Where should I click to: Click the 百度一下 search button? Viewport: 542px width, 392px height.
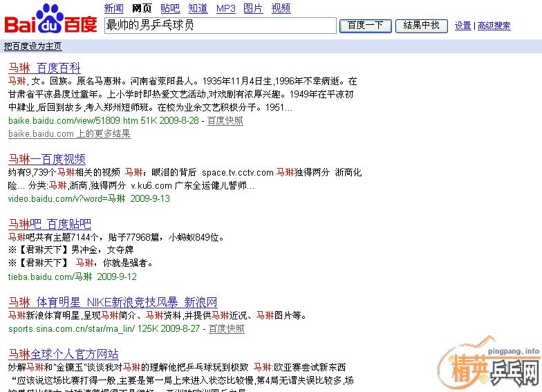(365, 26)
